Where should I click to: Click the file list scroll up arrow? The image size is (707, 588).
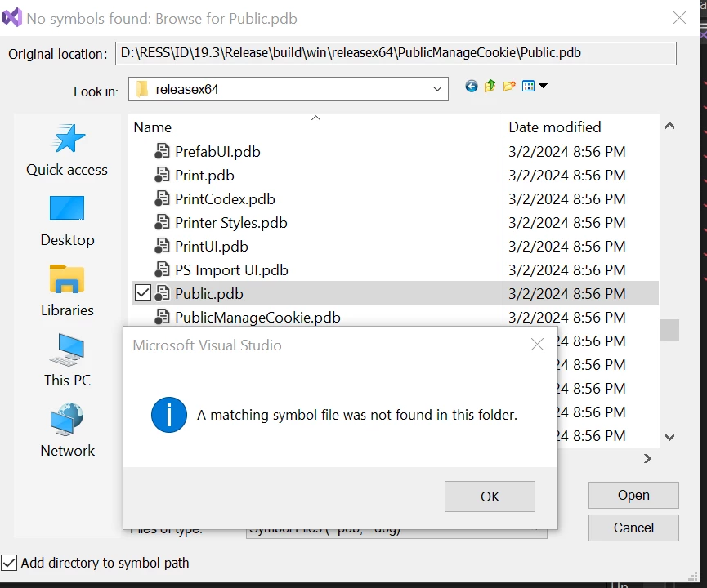coord(669,126)
